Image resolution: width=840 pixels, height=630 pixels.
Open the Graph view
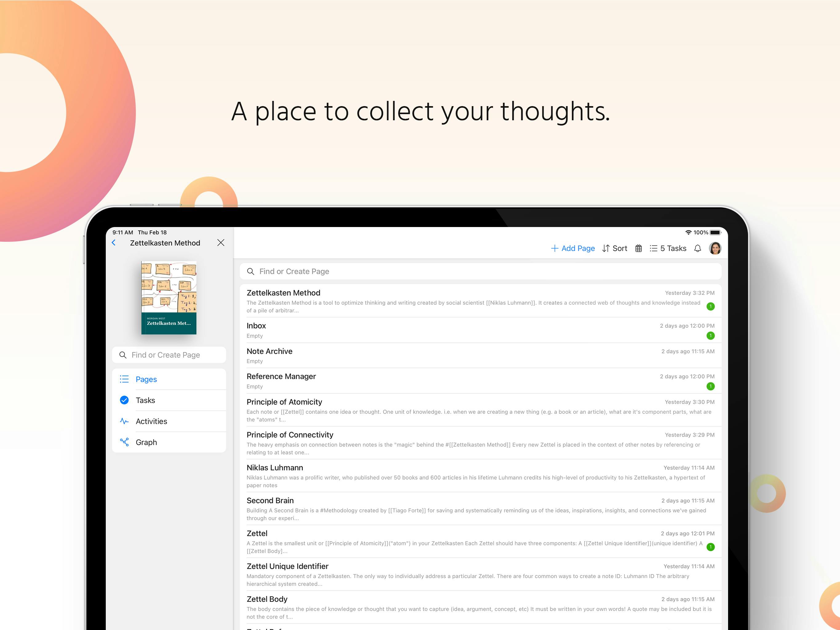(x=169, y=442)
